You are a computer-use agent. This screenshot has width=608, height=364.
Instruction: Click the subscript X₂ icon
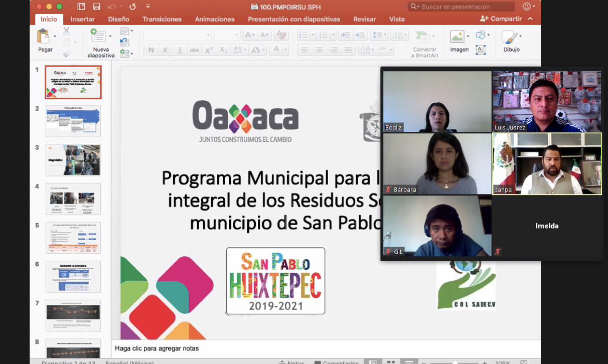223,50
